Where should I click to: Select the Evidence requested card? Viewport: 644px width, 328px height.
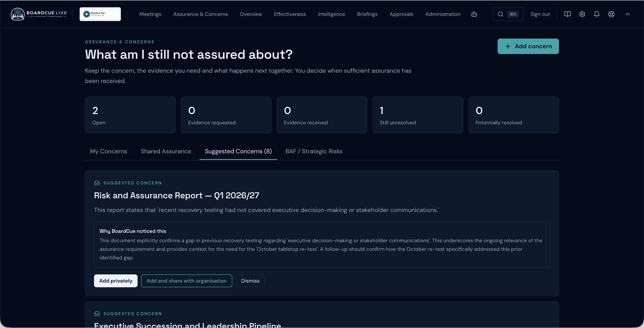pyautogui.click(x=226, y=115)
